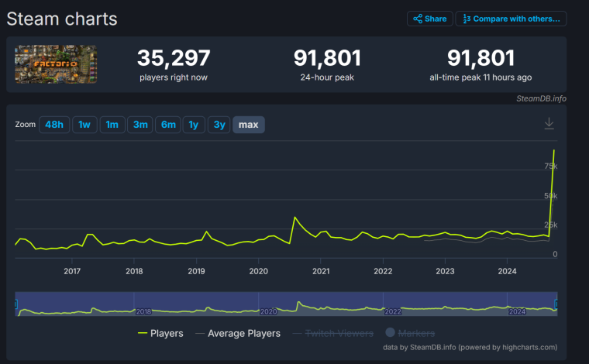Click 2020 label in the navigator strip
This screenshot has height=364, width=589.
tap(269, 311)
